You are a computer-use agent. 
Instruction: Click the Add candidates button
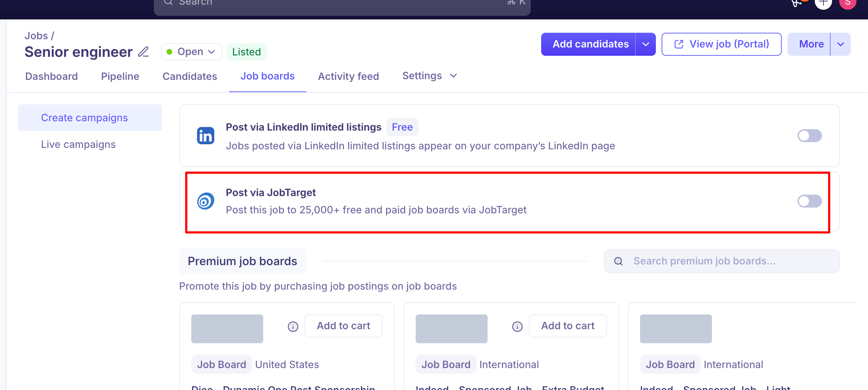pyautogui.click(x=588, y=44)
